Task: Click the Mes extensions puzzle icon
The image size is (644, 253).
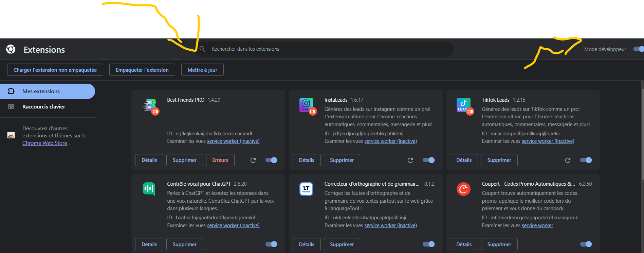Action: point(11,91)
